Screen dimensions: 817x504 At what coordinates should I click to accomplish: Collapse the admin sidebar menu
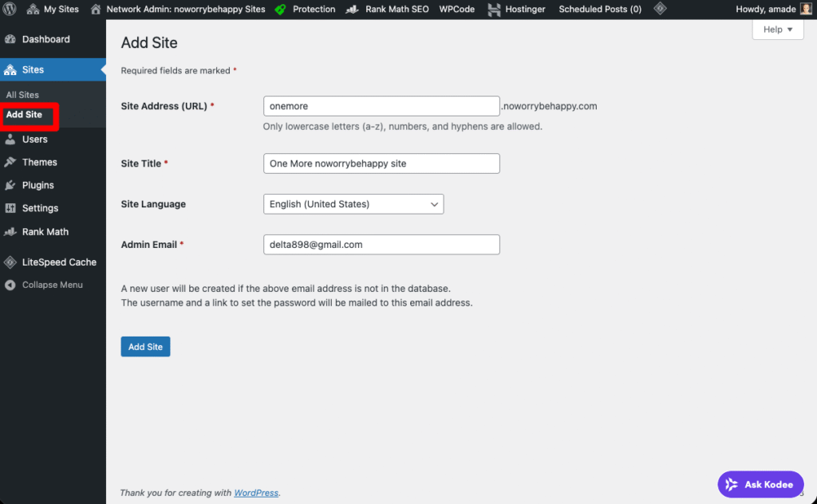point(52,285)
